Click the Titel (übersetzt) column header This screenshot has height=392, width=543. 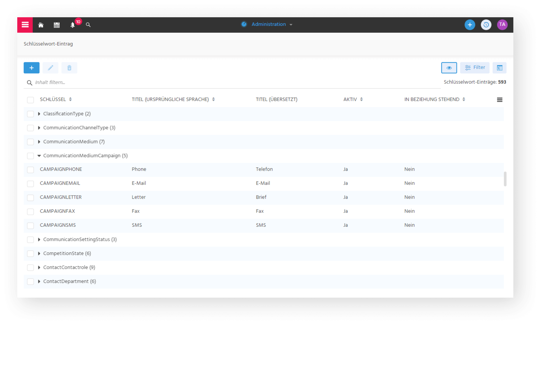click(277, 99)
